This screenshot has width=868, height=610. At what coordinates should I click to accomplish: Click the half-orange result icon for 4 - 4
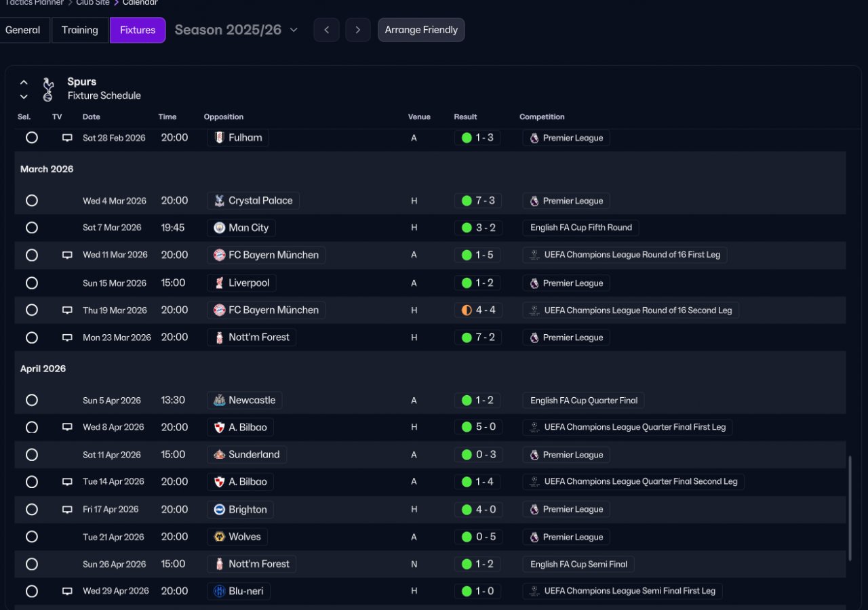click(x=467, y=310)
